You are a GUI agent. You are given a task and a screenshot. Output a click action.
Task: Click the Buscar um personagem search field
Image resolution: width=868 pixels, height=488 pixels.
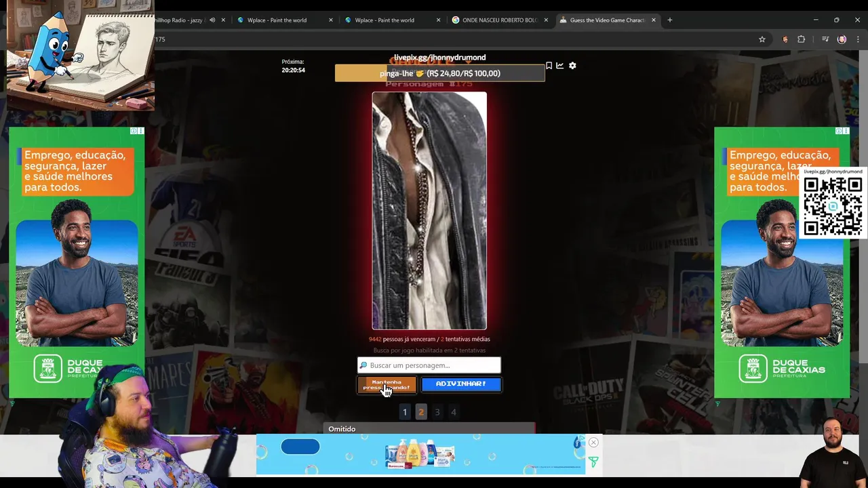(429, 365)
